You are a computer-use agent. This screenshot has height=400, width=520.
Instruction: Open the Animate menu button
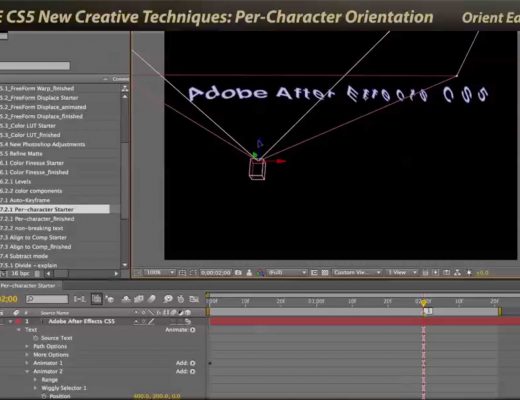[x=193, y=330]
